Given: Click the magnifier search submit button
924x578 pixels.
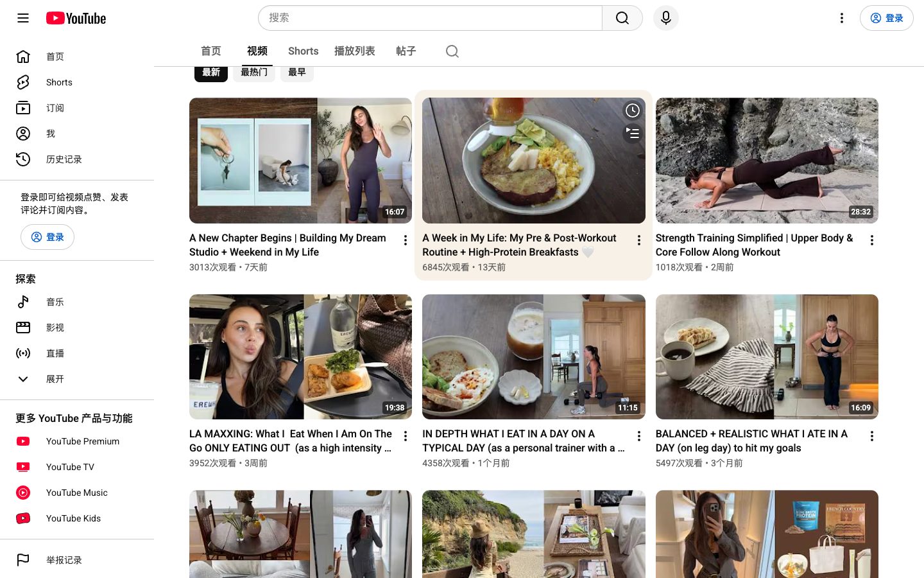Looking at the screenshot, I should coord(622,18).
